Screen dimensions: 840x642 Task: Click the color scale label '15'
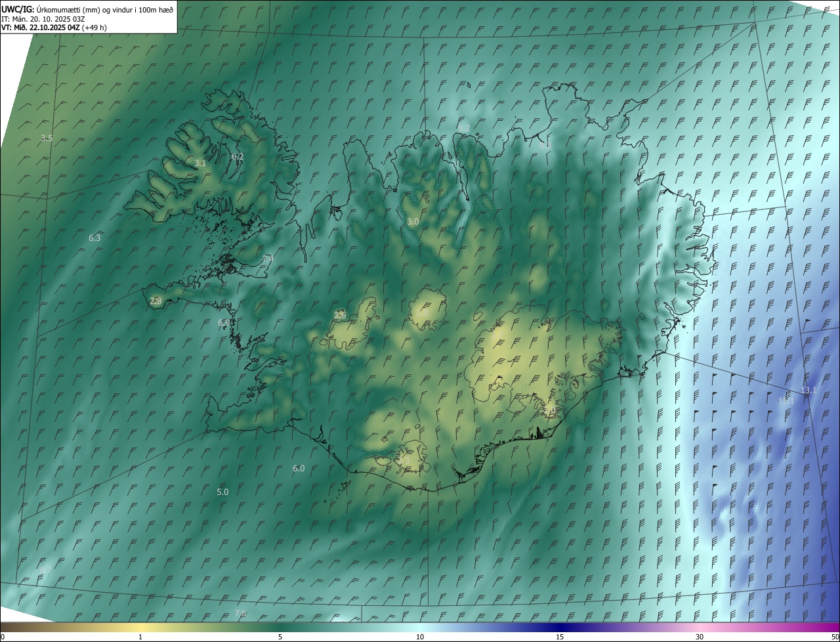tap(560, 637)
